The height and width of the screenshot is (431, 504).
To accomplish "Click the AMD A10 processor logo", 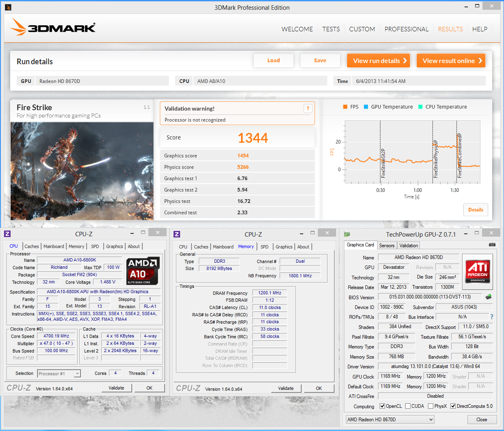I will [x=143, y=270].
